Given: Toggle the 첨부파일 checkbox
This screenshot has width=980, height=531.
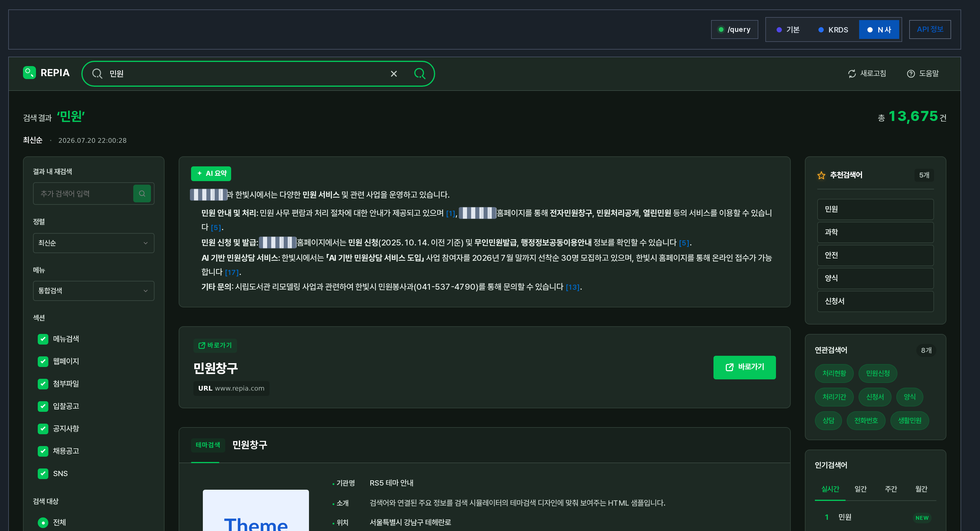Looking at the screenshot, I should (43, 384).
